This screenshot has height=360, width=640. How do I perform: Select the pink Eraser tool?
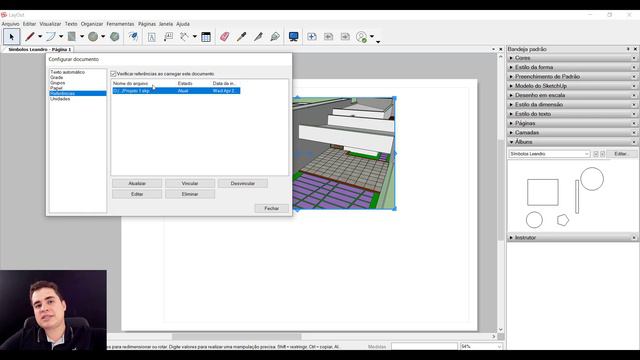[x=224, y=37]
